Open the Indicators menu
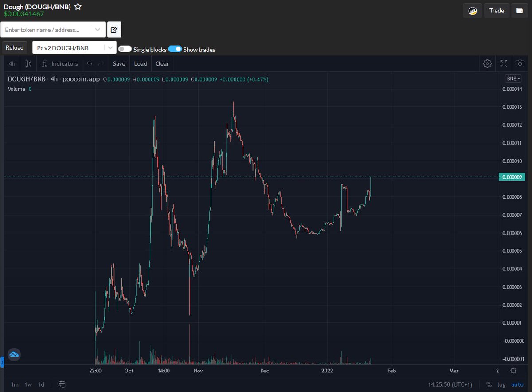The image size is (532, 392). [60, 64]
